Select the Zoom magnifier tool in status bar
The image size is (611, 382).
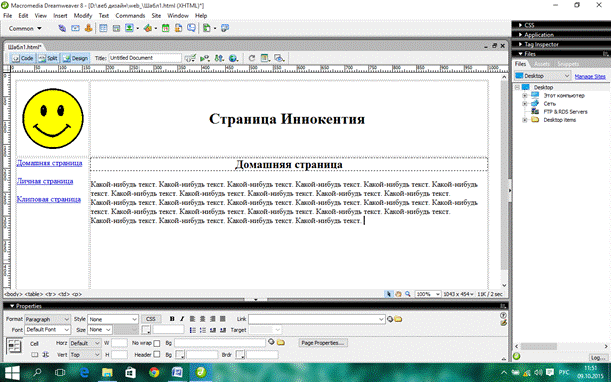pyautogui.click(x=408, y=294)
